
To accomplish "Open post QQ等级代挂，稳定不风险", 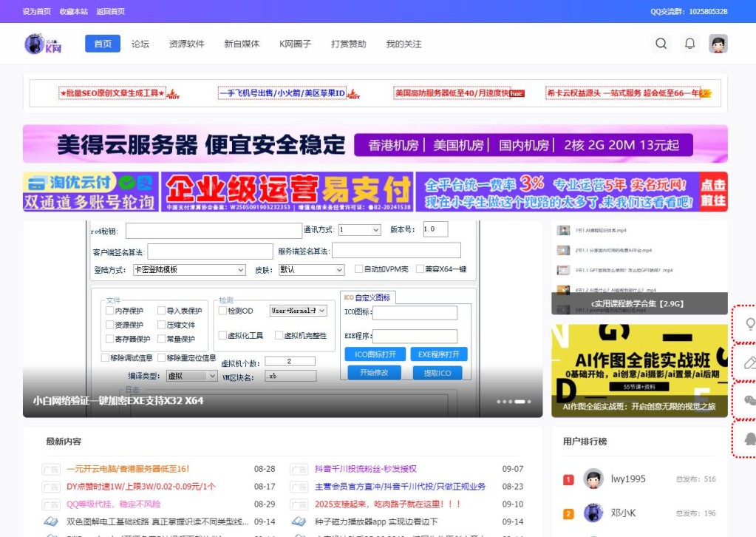I will 113,504.
